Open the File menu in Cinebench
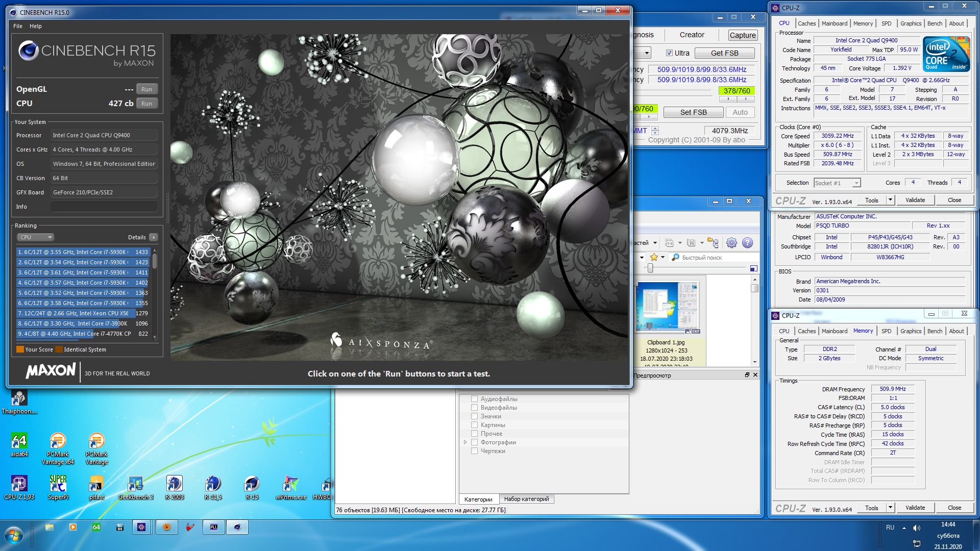980x551 pixels. [18, 26]
